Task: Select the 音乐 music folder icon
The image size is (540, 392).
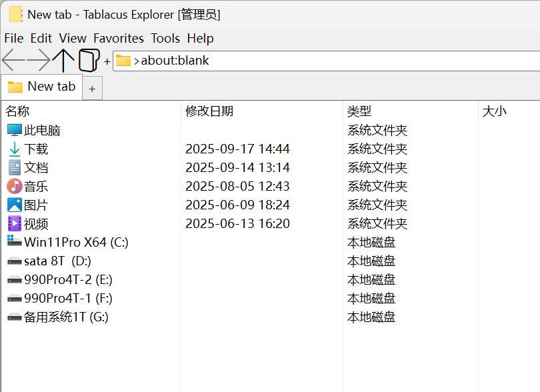Action: coord(15,187)
